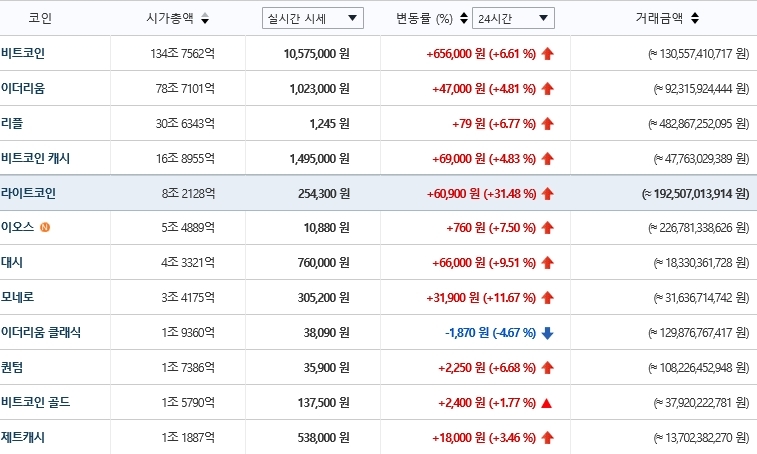Click the 226,781,338,626 원 trade volume
Image resolution: width=757 pixels, height=454 pixels.
[x=699, y=227]
